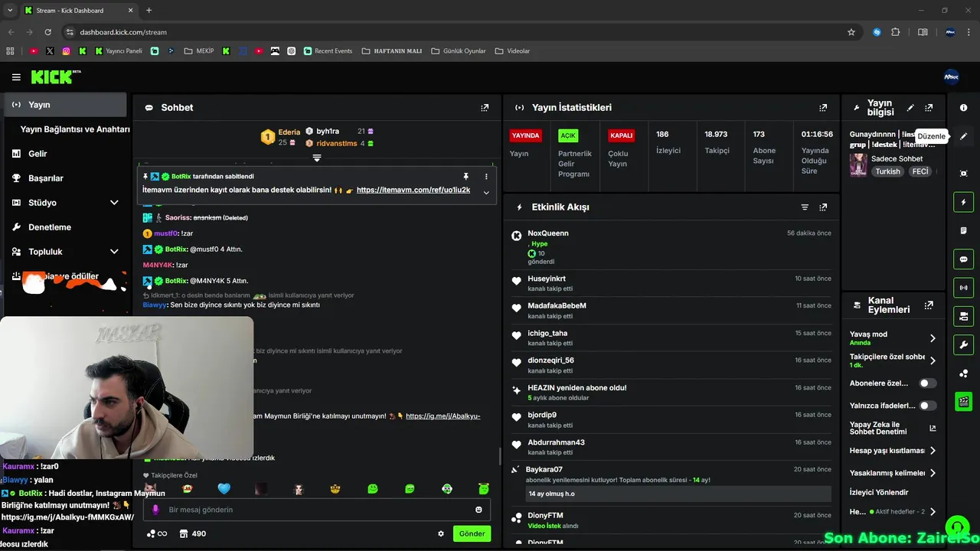Viewport: 980px width, 551px height.
Task: Open a new browser tab
Action: click(x=149, y=11)
